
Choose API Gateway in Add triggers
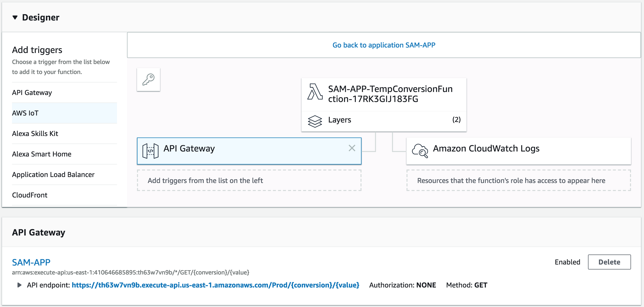[x=32, y=92]
